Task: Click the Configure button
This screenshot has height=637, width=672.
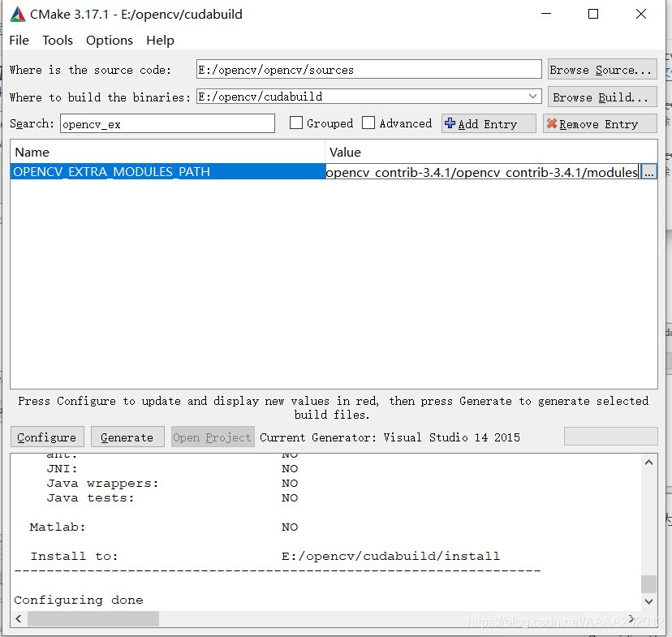Action: tap(47, 437)
